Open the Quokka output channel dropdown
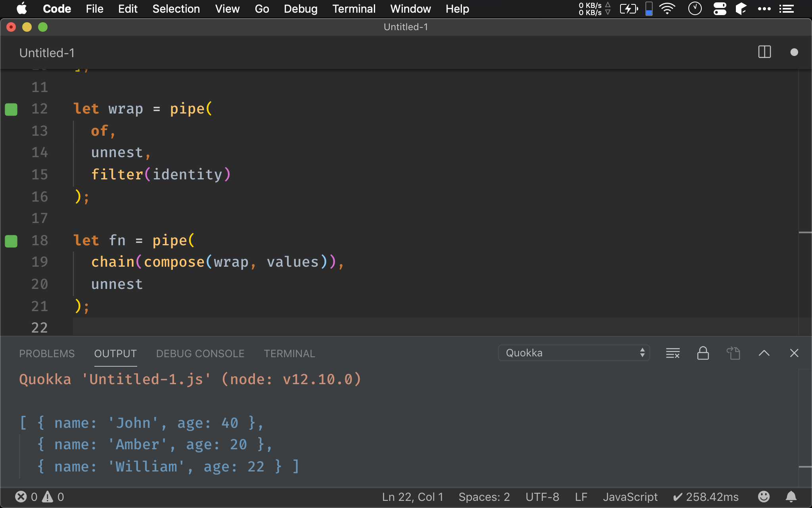The image size is (812, 508). coord(574,353)
